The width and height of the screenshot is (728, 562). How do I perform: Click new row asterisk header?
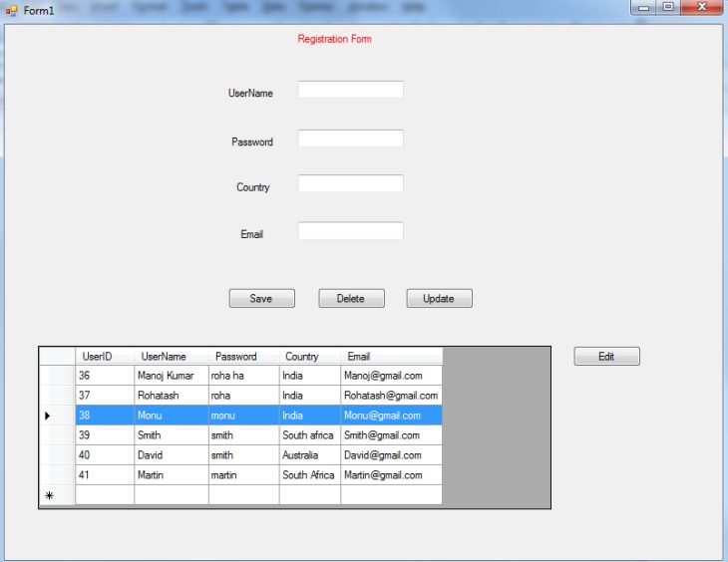[58, 495]
